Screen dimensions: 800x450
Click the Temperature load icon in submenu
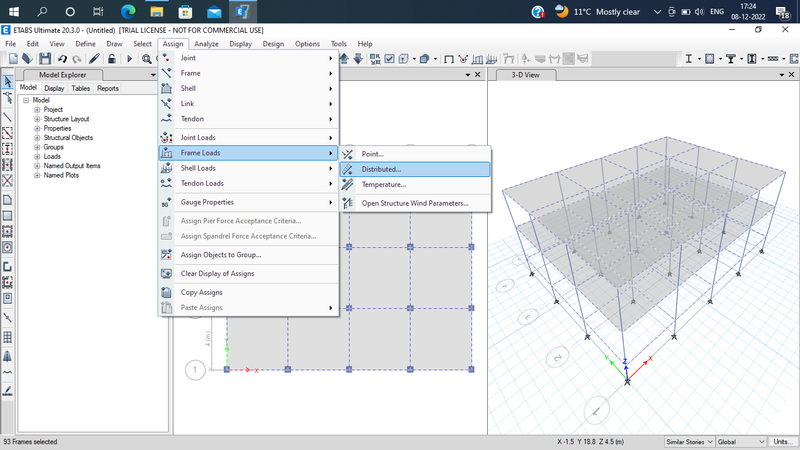tap(347, 185)
